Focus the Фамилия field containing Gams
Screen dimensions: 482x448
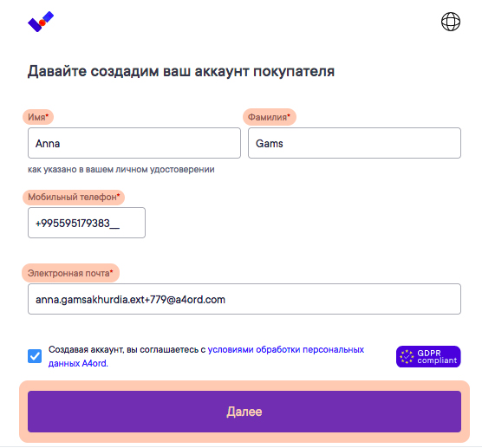click(355, 143)
